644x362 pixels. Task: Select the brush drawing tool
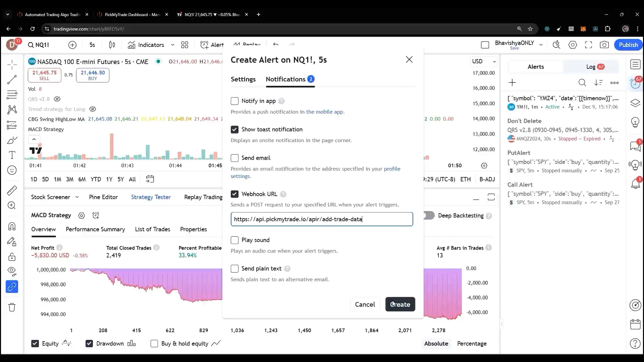(12, 140)
